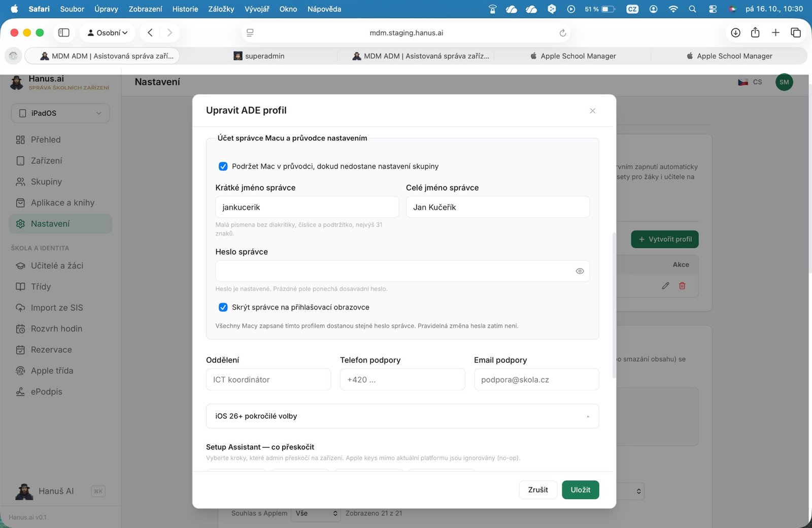812x528 pixels.
Task: Toggle 'Skrýt správce na přihlašovací obrazovce' checkbox
Action: pos(223,307)
